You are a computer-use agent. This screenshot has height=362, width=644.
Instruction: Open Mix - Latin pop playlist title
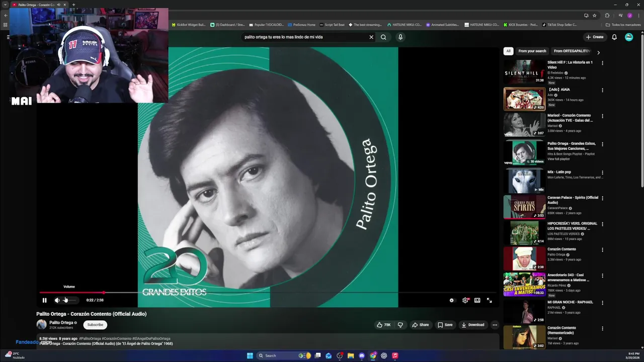559,172
